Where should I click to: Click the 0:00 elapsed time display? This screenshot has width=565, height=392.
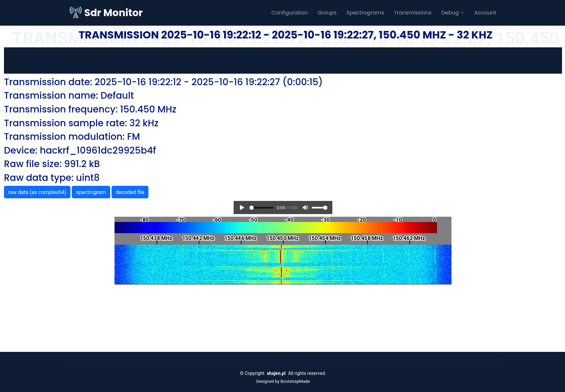click(281, 208)
